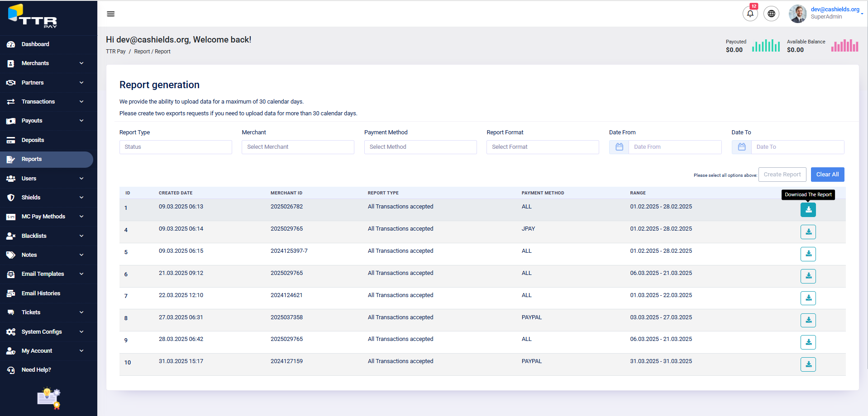Select Reports in the sidebar
868x416 pixels.
(x=31, y=159)
